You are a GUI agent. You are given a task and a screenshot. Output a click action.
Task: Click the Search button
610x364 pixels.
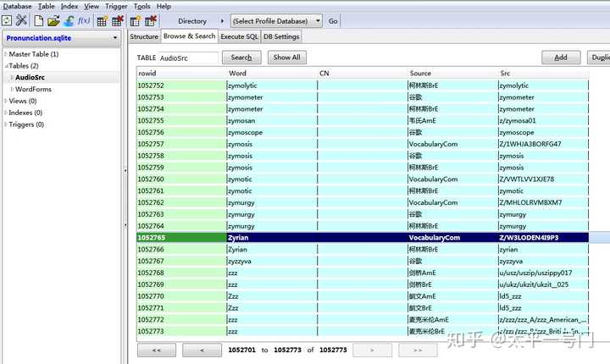241,58
